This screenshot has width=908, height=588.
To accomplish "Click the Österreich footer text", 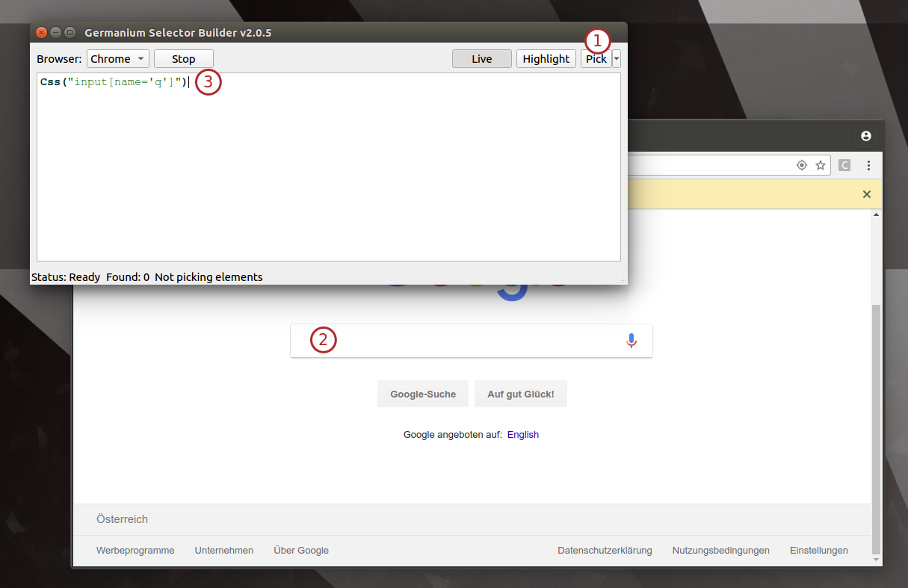I will pos(123,519).
